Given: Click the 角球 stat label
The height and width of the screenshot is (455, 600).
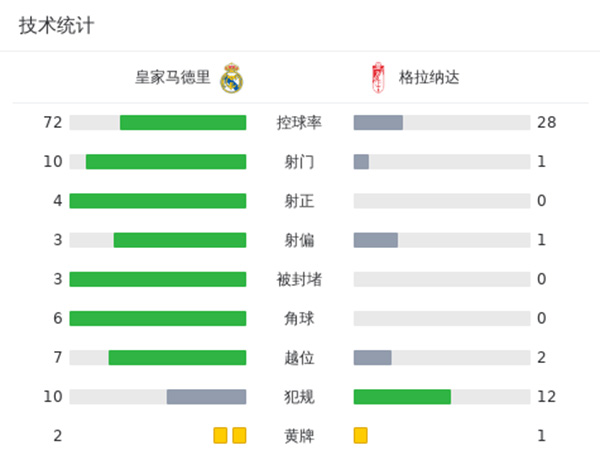Looking at the screenshot, I should [299, 318].
